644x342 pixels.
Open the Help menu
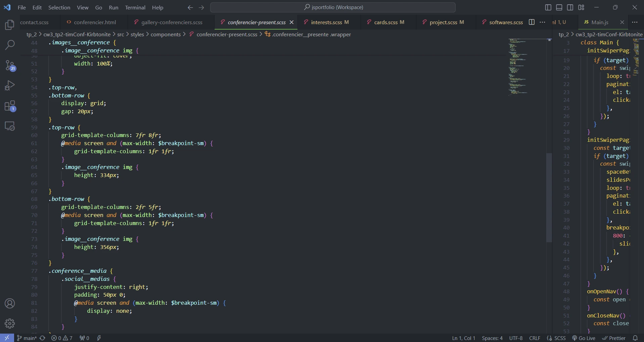point(157,7)
